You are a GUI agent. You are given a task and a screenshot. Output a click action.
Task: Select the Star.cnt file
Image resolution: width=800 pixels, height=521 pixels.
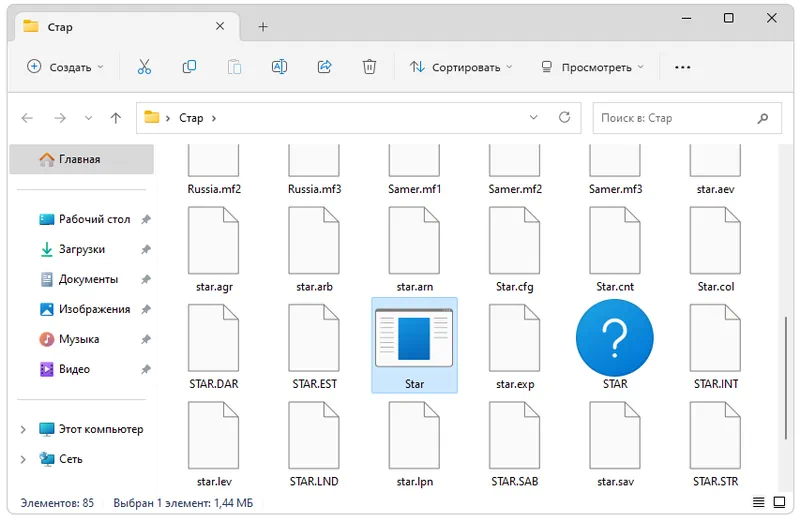(x=615, y=249)
